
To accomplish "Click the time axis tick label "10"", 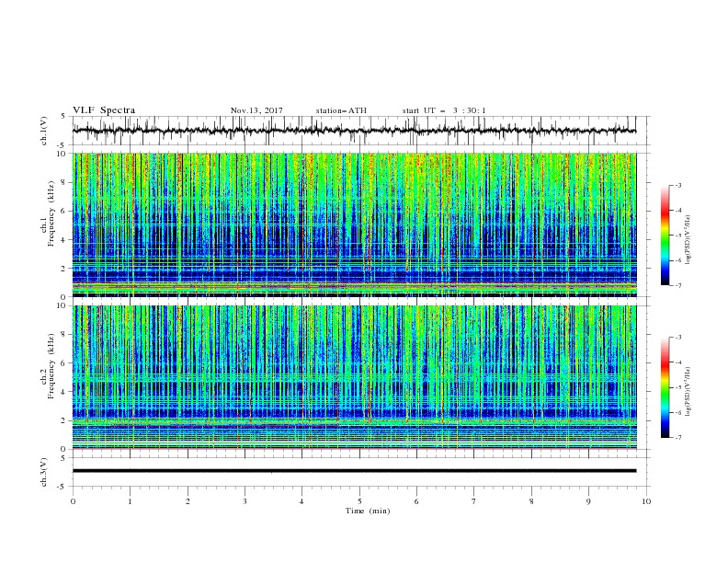I will tap(646, 501).
